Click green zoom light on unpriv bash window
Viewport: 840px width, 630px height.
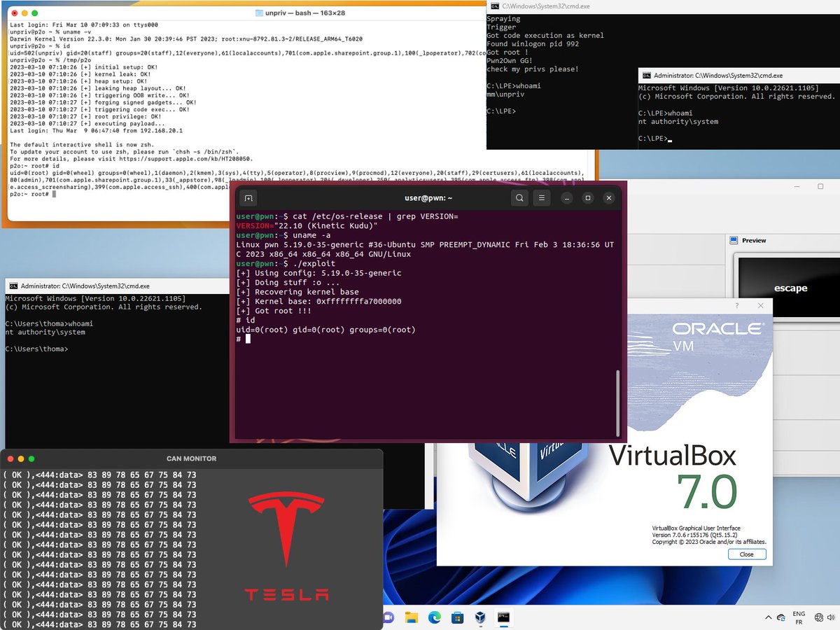tap(36, 13)
